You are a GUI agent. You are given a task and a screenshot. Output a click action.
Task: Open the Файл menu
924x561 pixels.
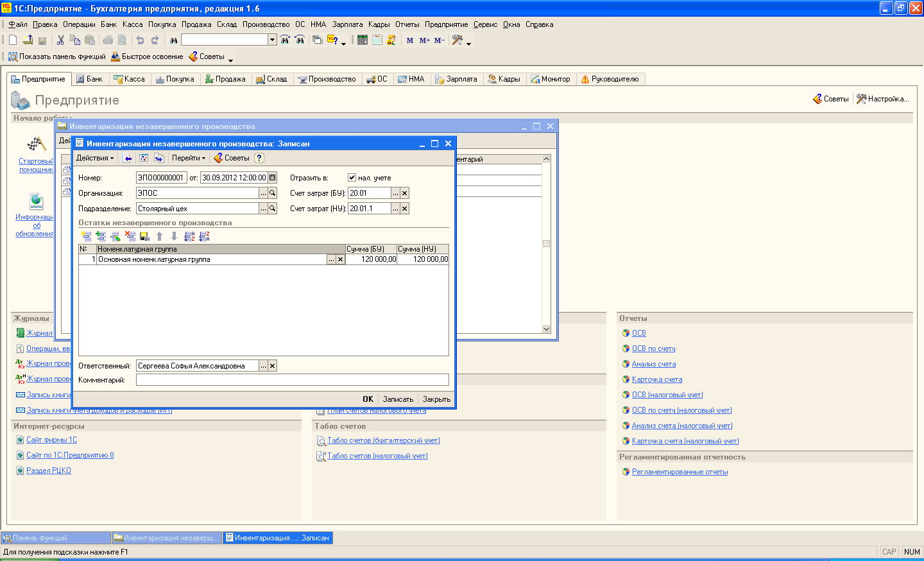tap(18, 24)
